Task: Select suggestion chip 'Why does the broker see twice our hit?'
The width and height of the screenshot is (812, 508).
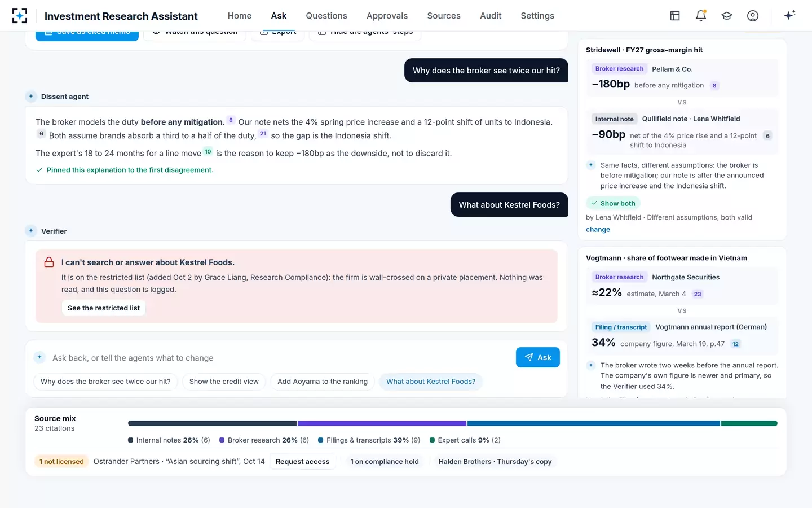Action: (105, 382)
